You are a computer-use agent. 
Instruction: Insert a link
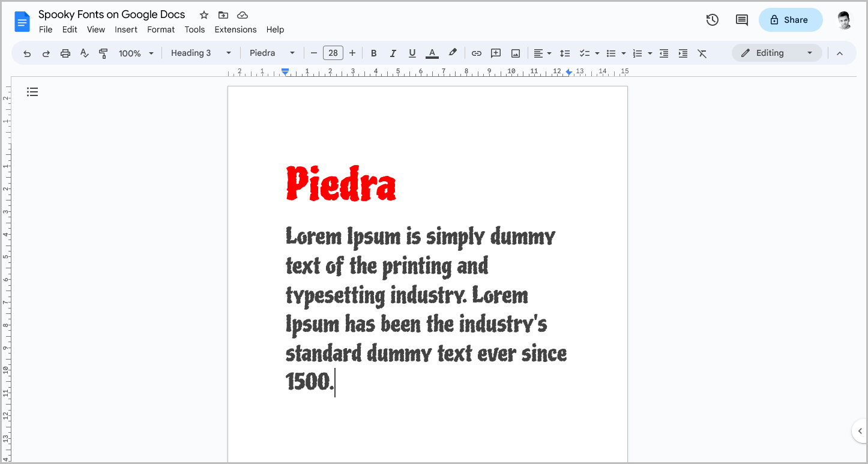[476, 53]
